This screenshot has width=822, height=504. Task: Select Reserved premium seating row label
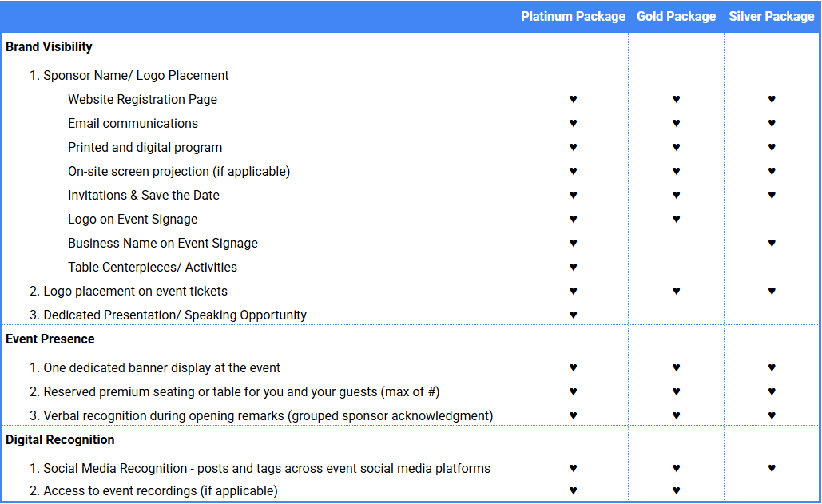pos(234,392)
